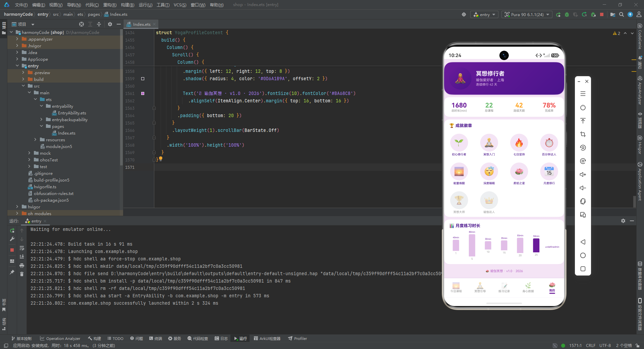Stop the running app with red square
The image size is (644, 349).
tap(602, 14)
